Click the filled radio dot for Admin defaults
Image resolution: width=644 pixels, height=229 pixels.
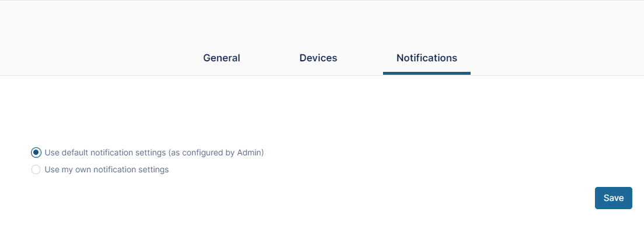[36, 152]
